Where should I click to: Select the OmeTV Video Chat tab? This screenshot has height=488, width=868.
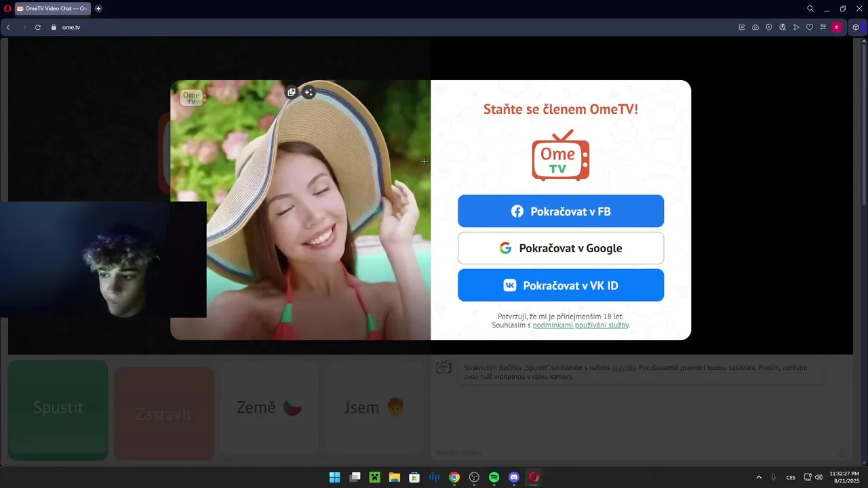tap(52, 9)
